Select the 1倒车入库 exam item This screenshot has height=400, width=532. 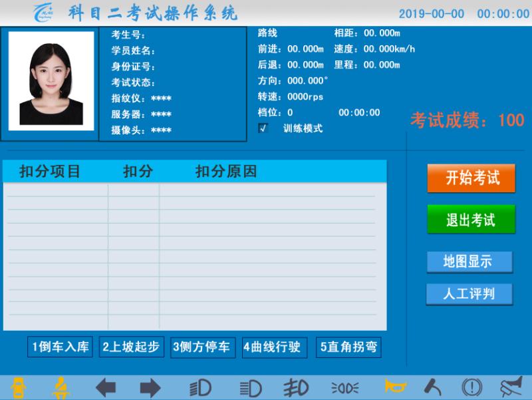(59, 347)
